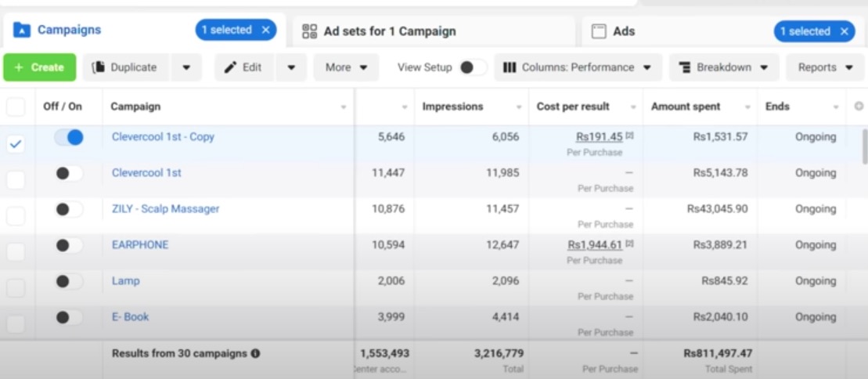Check the Clevercool 1st row checkbox
868x379 pixels.
[x=16, y=179]
